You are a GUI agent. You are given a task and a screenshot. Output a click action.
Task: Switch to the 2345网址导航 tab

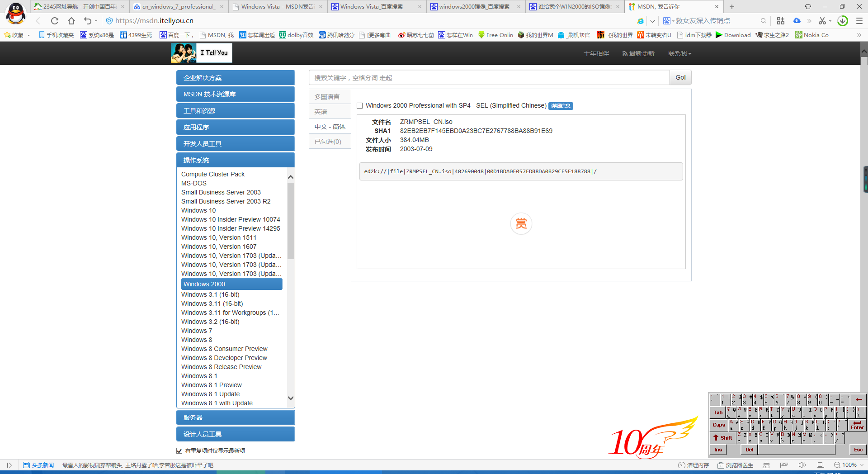click(x=79, y=6)
